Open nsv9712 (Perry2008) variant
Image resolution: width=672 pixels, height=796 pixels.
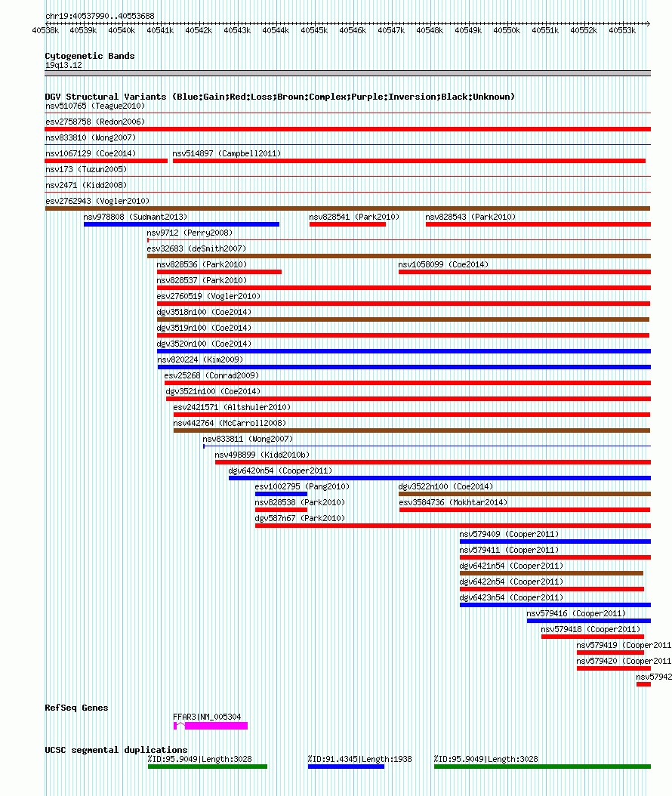coord(399,240)
